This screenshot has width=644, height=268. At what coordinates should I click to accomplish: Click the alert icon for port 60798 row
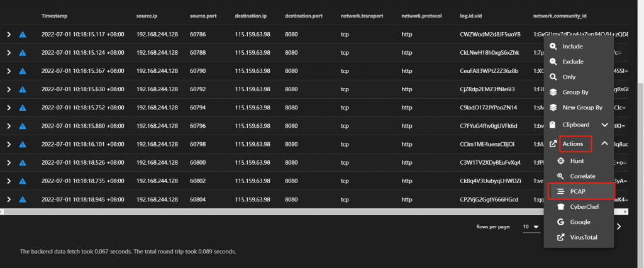23,145
